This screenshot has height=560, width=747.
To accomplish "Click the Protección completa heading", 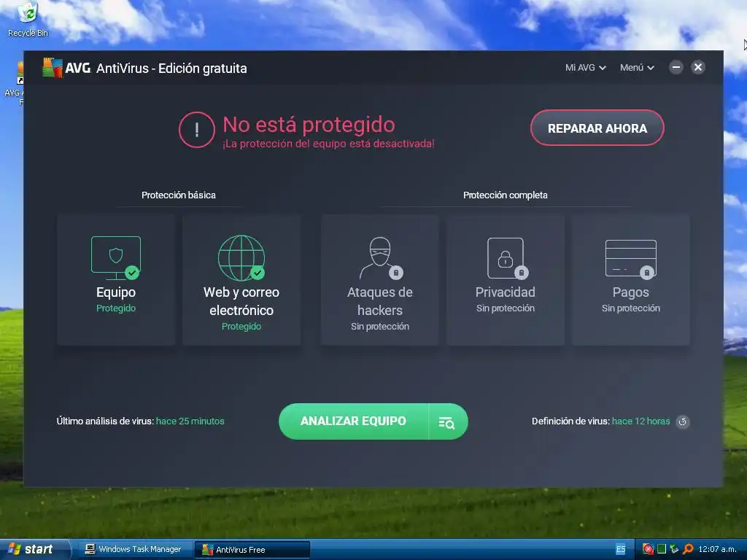I will click(x=506, y=195).
